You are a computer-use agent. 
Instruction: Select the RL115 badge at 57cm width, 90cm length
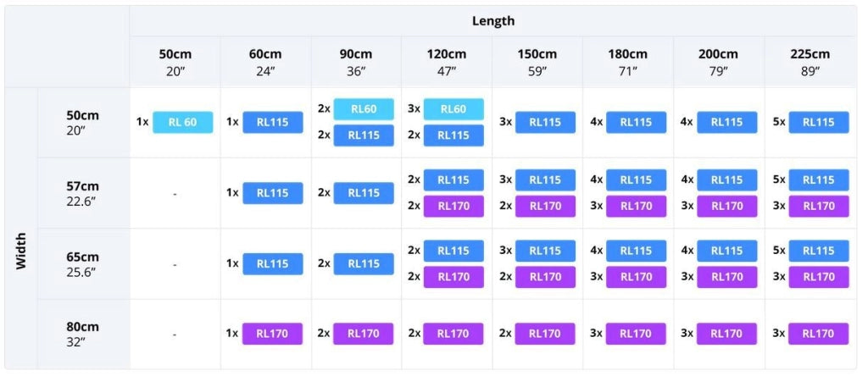364,193
